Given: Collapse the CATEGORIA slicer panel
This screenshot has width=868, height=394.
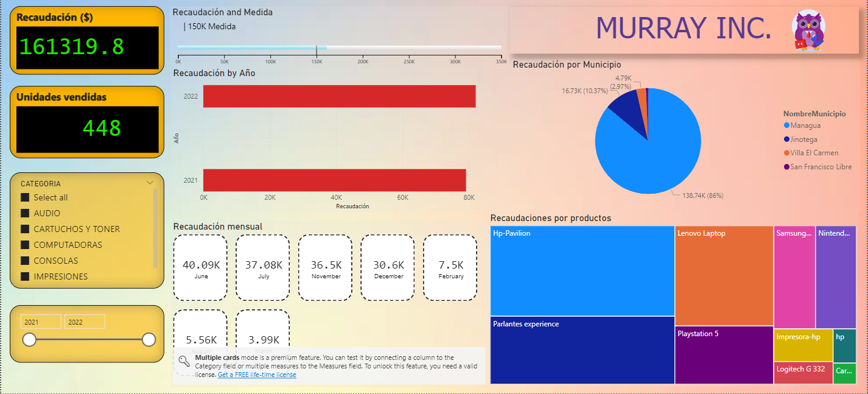Looking at the screenshot, I should click(x=150, y=183).
